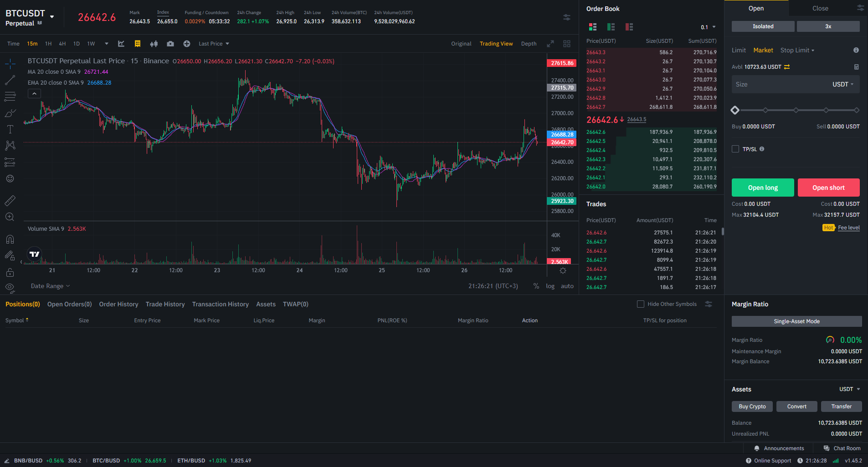Open the Last Price dropdown
The width and height of the screenshot is (868, 467).
pos(214,44)
